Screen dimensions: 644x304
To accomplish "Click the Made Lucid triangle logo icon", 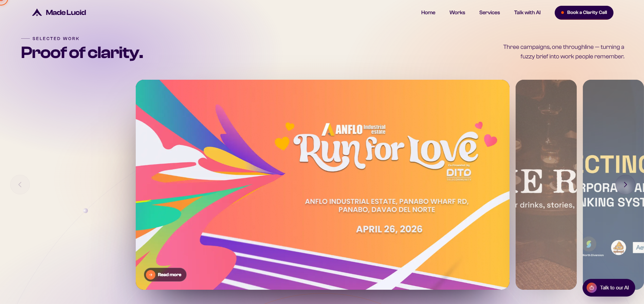I will (x=37, y=13).
